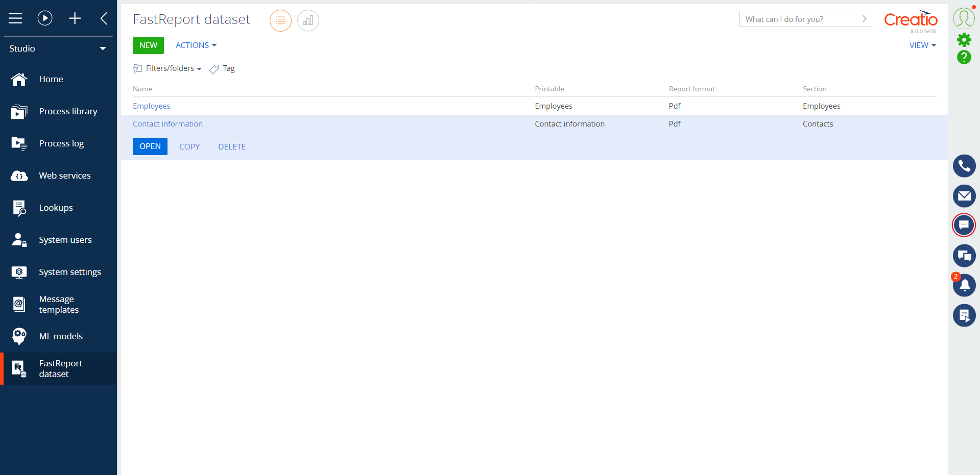Open System settings section label
The height and width of the screenshot is (475, 980).
[x=70, y=272]
